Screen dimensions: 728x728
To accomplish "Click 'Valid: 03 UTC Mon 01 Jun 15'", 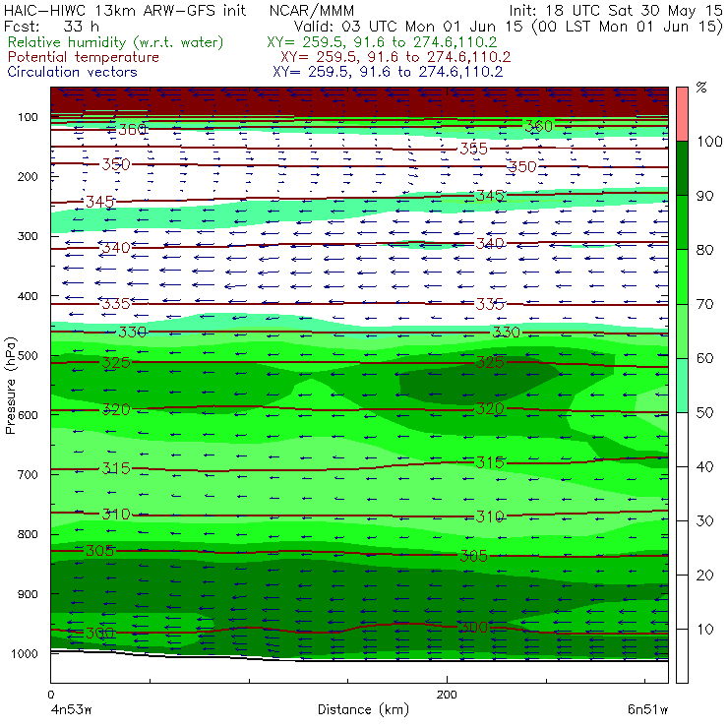I will point(408,26).
